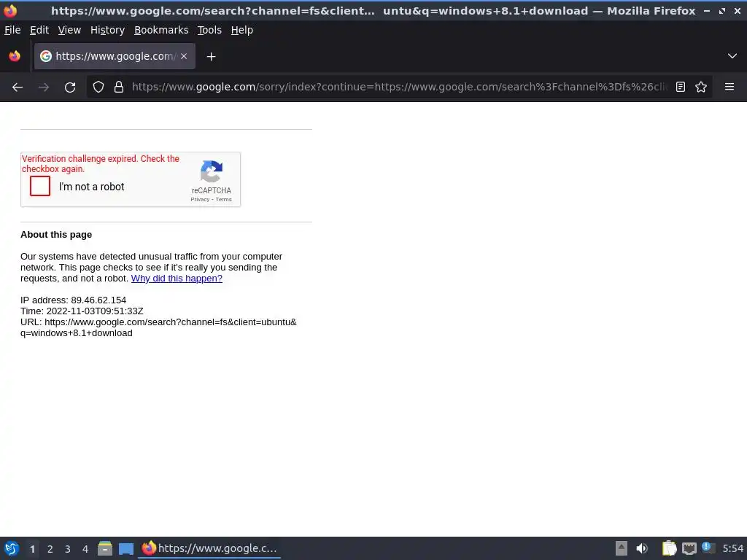Open the View menu
The image size is (747, 560).
tap(69, 30)
